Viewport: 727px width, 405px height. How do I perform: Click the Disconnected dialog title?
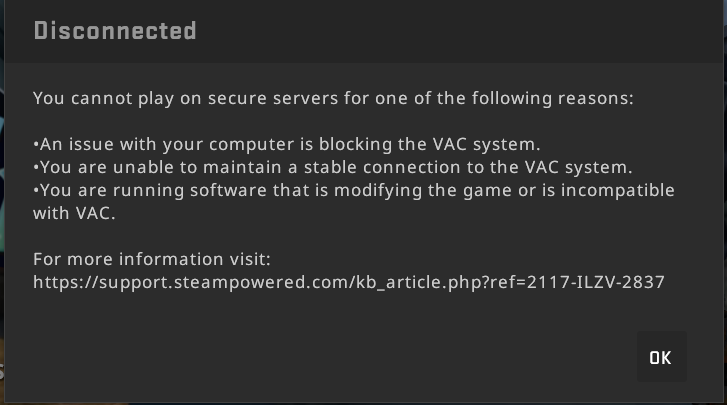[x=115, y=31]
